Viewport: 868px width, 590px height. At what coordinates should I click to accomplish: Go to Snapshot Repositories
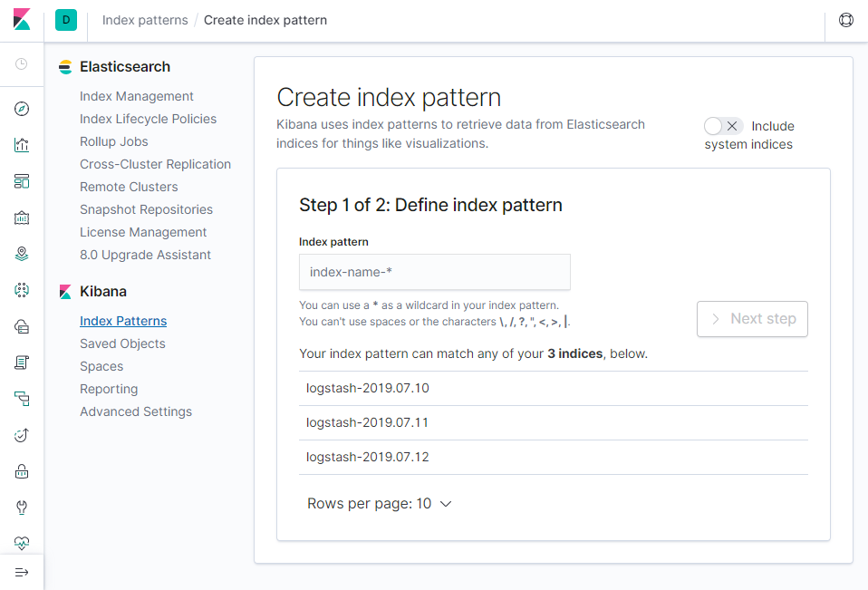click(x=146, y=209)
